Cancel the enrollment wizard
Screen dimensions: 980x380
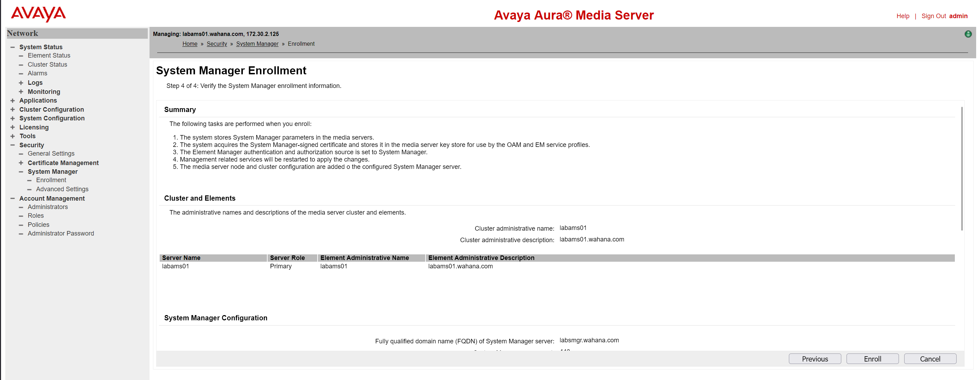[929, 359]
